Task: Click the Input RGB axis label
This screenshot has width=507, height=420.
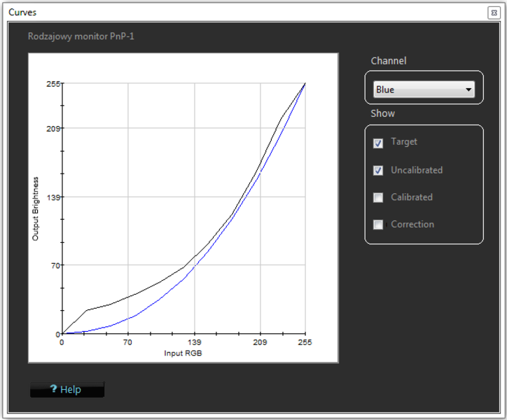Action: pyautogui.click(x=183, y=353)
